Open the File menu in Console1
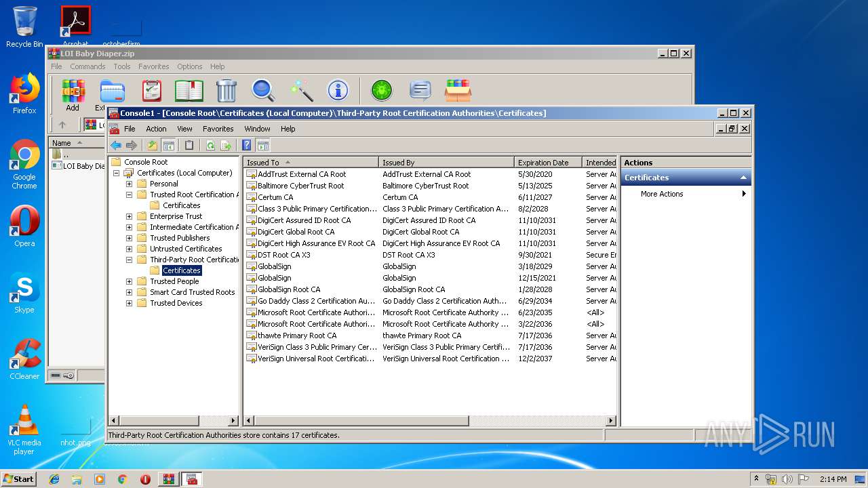Screen dimensions: 868x488 (x=130, y=129)
